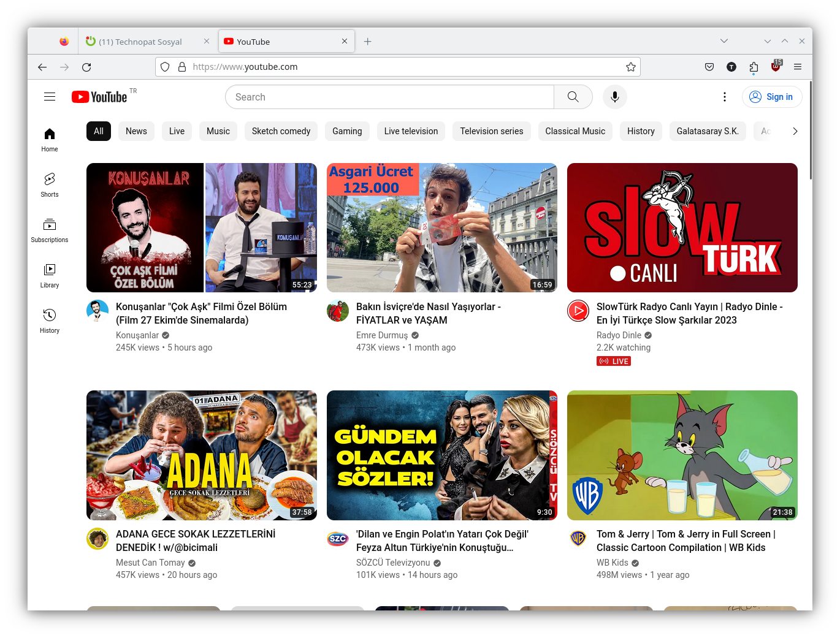Open YouTube settings three-dot menu
Image resolution: width=840 pixels, height=638 pixels.
tap(725, 97)
